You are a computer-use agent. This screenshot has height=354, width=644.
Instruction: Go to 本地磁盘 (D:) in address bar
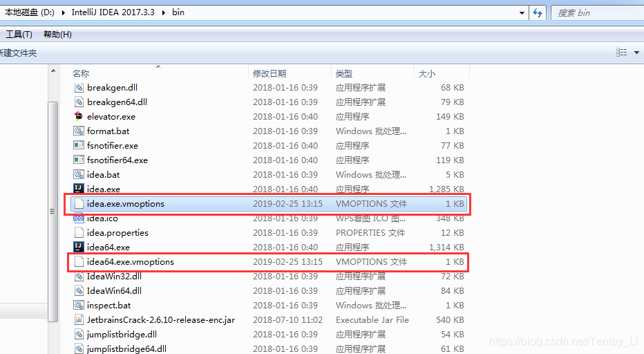(30, 12)
